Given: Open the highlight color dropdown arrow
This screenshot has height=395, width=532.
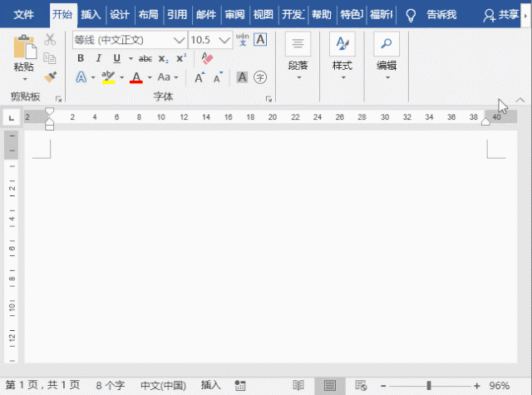Looking at the screenshot, I should point(121,77).
